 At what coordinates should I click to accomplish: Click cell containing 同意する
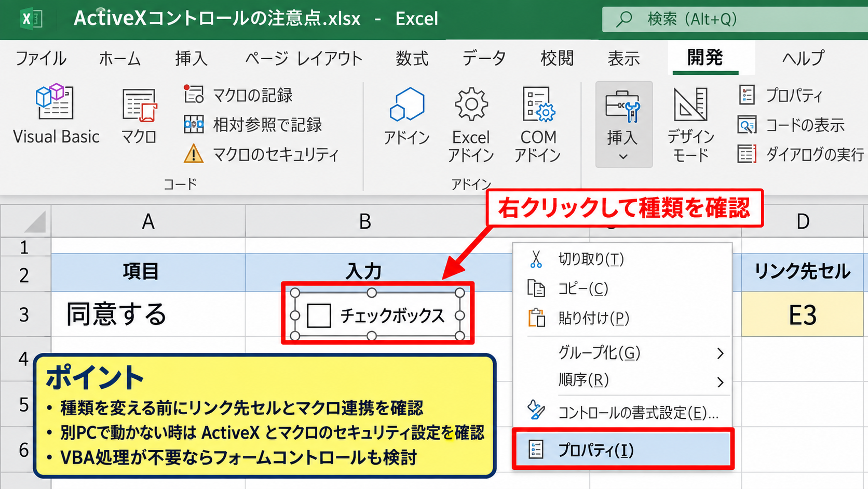(148, 314)
